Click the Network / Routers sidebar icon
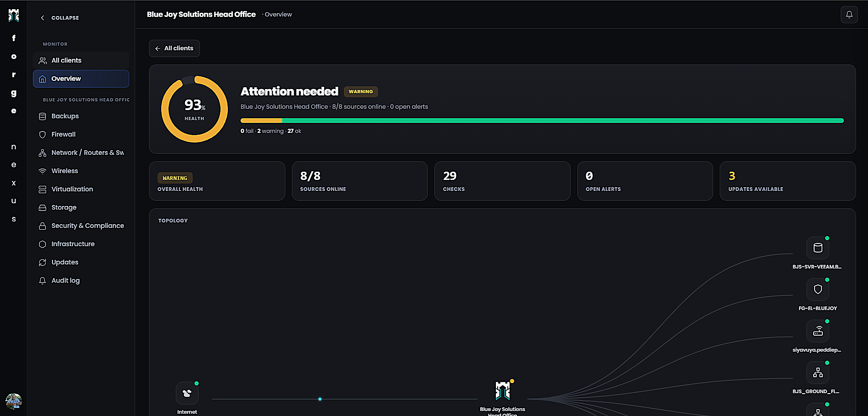 pyautogui.click(x=42, y=153)
